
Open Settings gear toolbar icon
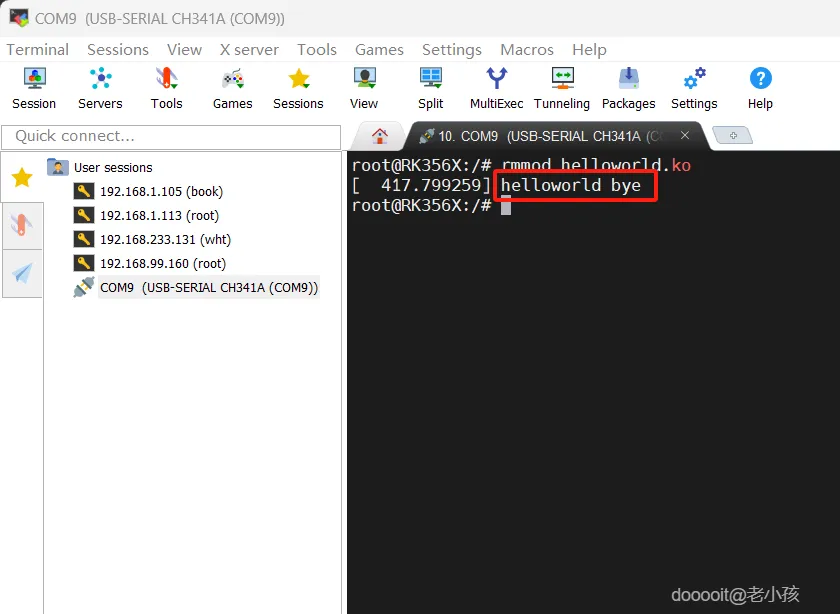click(694, 88)
